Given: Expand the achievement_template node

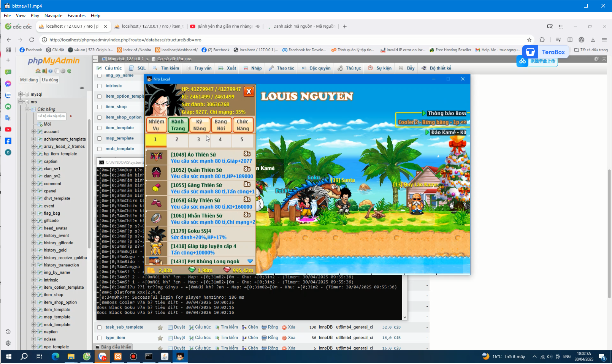Looking at the screenshot, I should pyautogui.click(x=33, y=139).
